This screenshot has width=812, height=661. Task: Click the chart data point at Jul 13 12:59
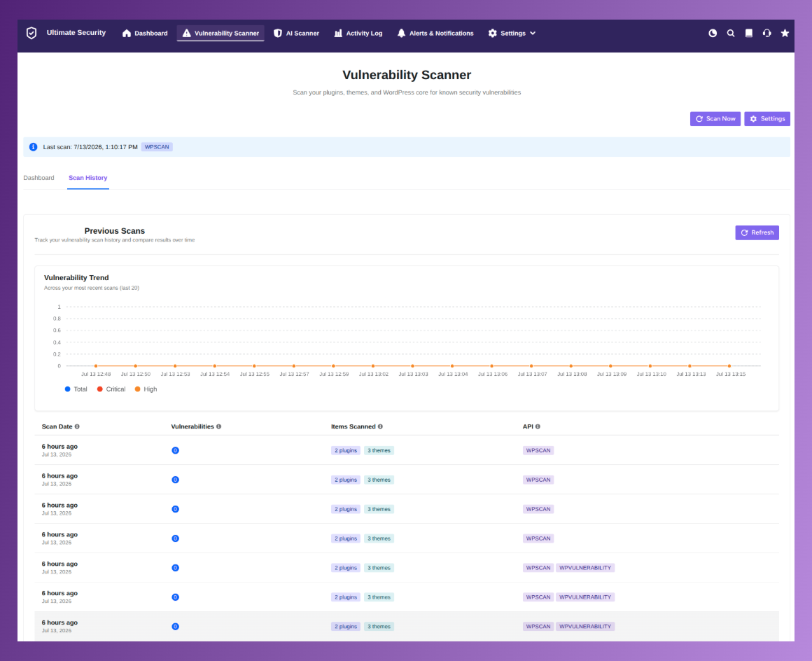pos(333,366)
